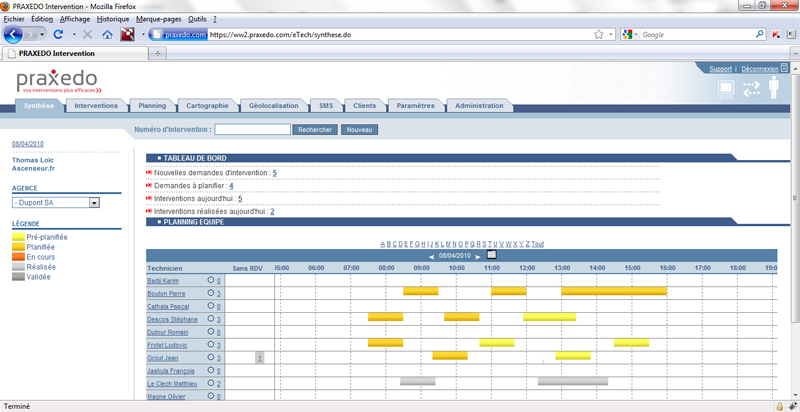The image size is (800, 412).
Task: Open the calendar date picker icon
Action: click(491, 255)
